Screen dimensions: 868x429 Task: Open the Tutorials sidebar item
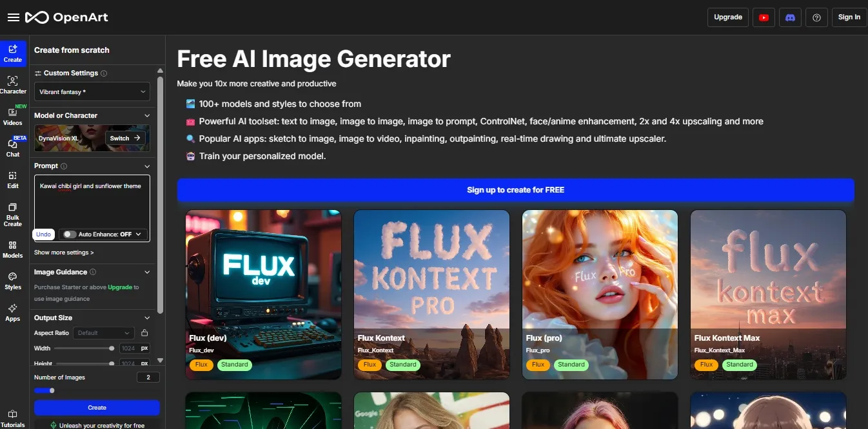tap(13, 419)
